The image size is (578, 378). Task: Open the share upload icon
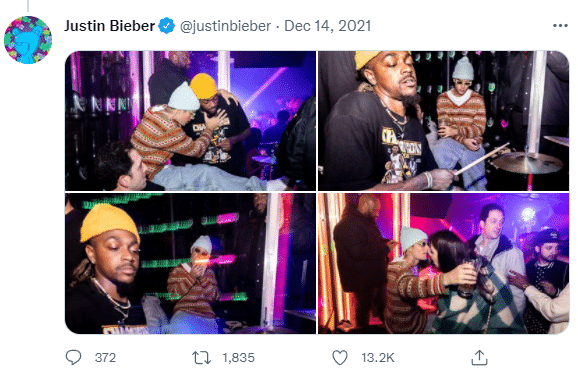point(479,357)
